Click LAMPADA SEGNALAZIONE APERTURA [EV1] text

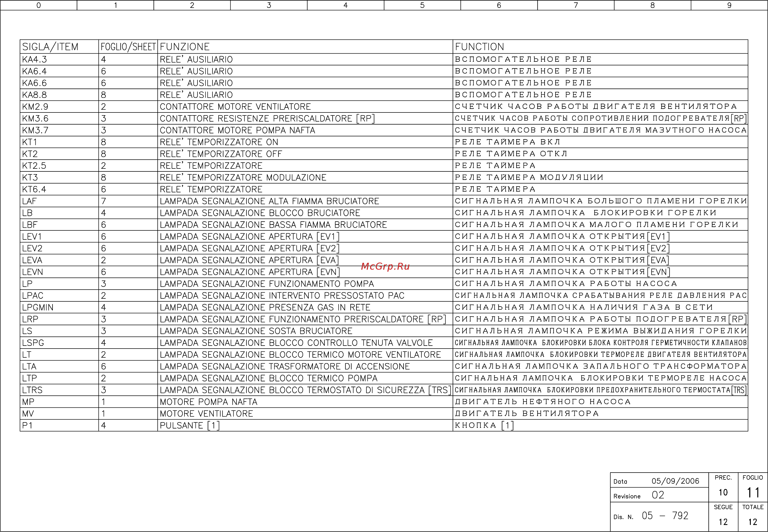click(250, 237)
